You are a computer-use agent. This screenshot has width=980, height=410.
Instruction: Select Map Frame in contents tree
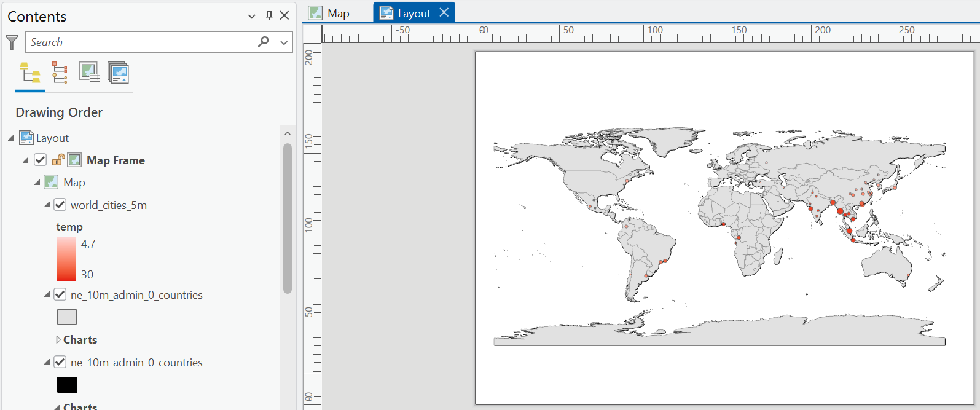116,160
